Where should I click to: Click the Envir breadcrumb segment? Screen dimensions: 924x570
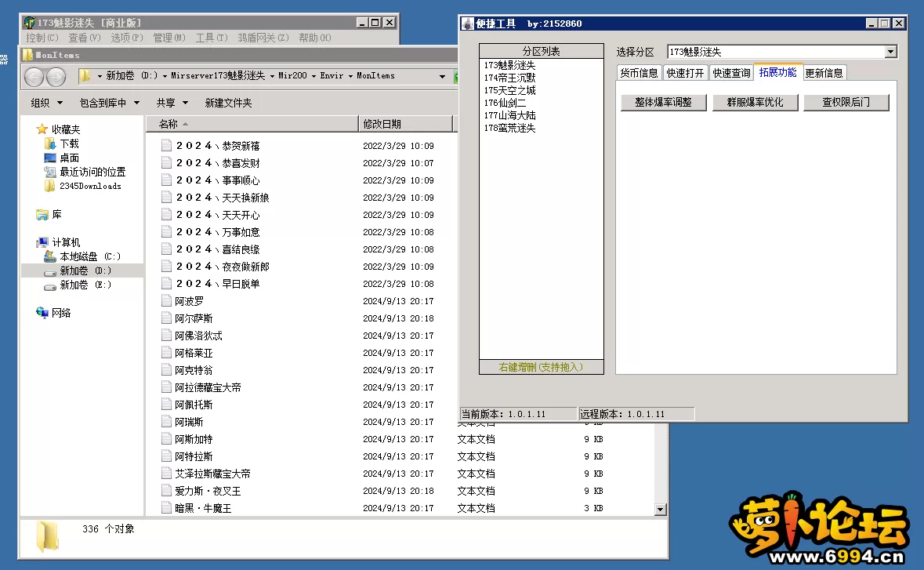click(x=332, y=75)
